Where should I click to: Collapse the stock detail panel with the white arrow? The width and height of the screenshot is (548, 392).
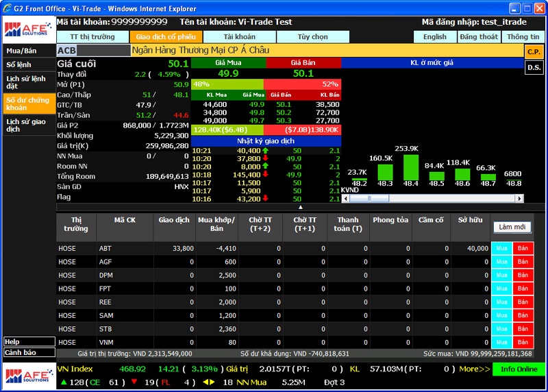tap(300, 206)
